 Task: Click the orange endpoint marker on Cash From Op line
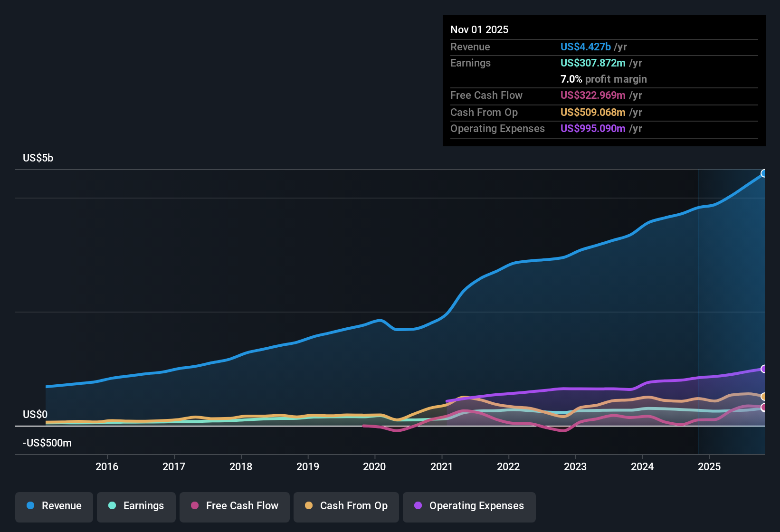coord(764,396)
